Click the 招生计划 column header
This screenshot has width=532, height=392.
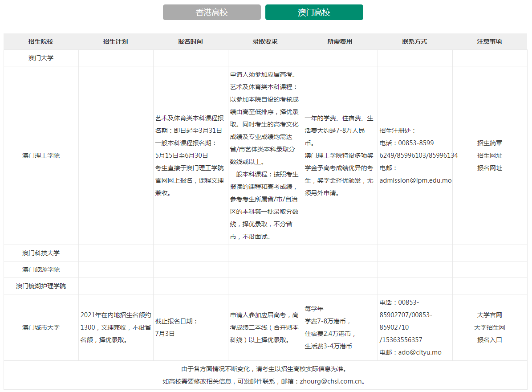116,41
